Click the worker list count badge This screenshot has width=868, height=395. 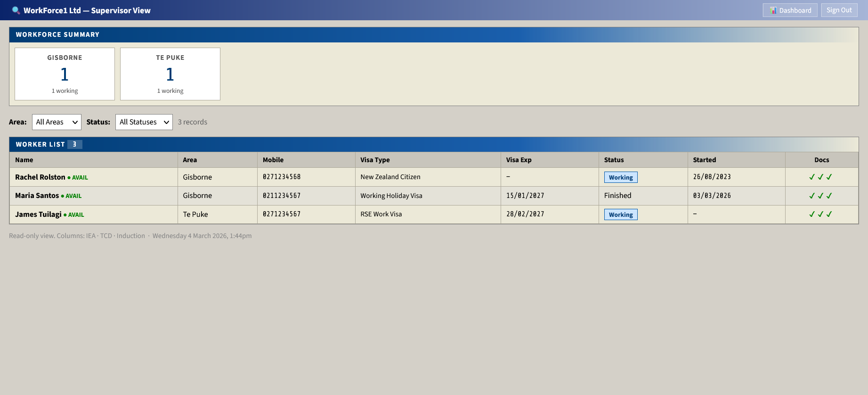point(74,144)
